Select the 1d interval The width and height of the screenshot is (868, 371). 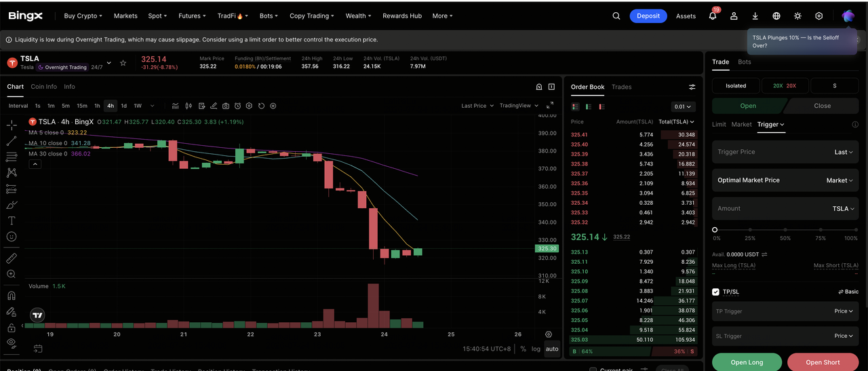pos(123,106)
